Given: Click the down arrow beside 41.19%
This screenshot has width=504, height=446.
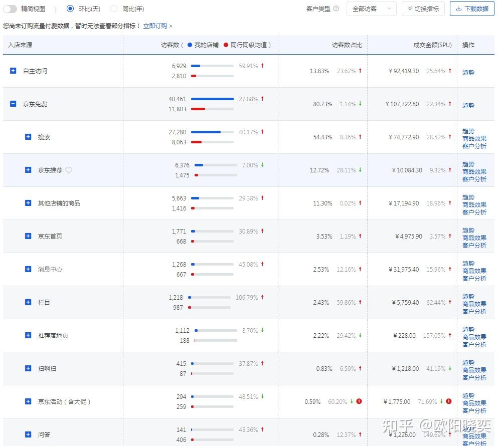Looking at the screenshot, I should point(450,368).
